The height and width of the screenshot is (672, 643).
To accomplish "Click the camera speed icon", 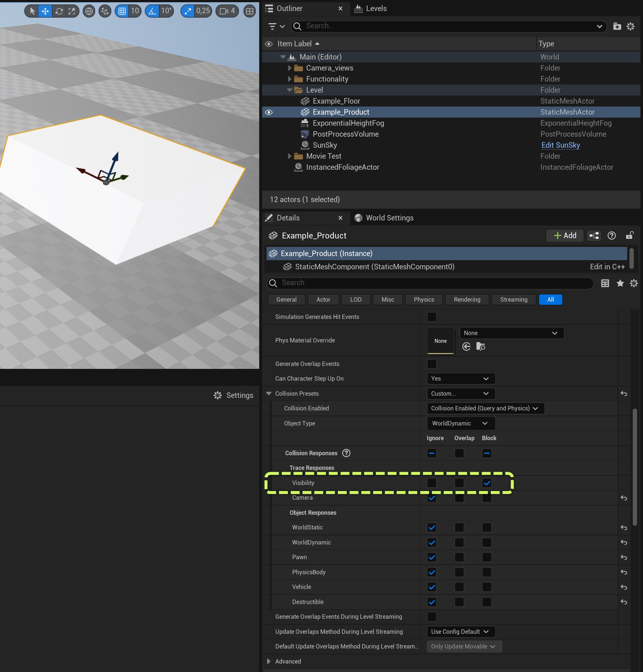I will 224,11.
